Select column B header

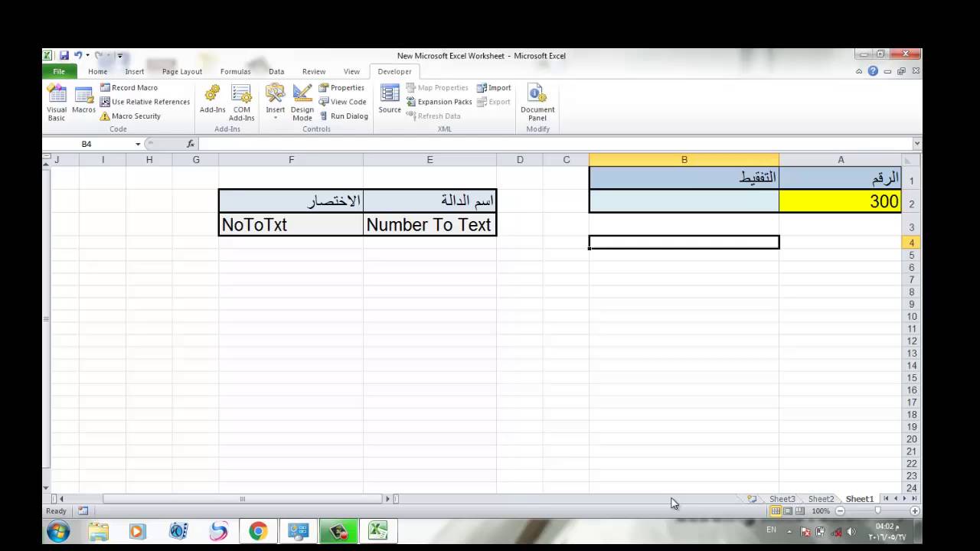pos(684,159)
